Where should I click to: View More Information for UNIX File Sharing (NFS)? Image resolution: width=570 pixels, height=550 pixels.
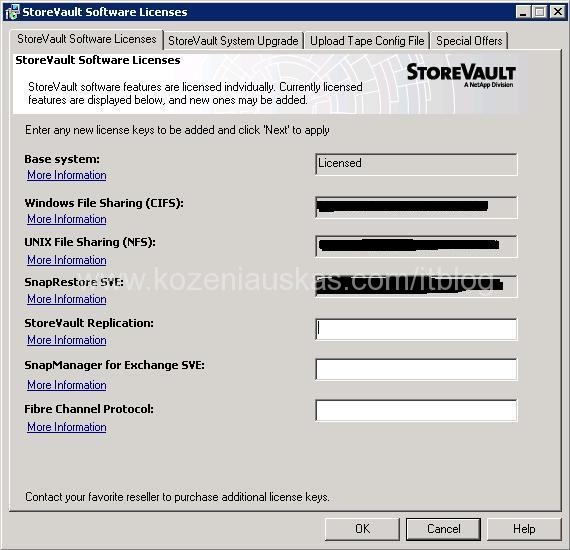tap(67, 260)
